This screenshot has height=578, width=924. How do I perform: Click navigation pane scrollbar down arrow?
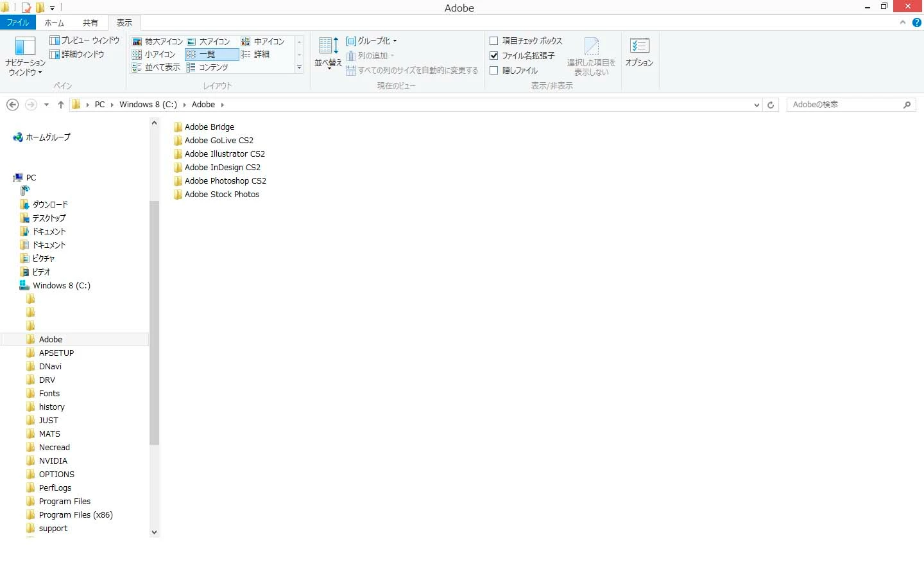[154, 532]
